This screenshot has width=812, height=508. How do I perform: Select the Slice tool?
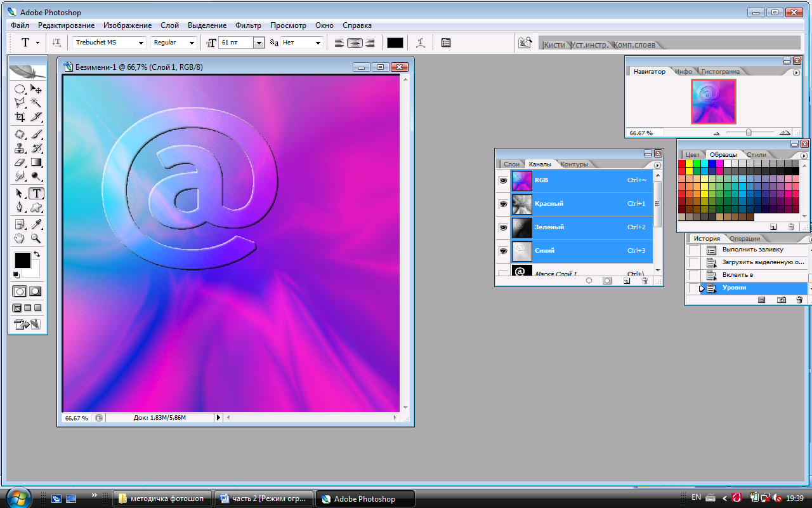pyautogui.click(x=36, y=117)
